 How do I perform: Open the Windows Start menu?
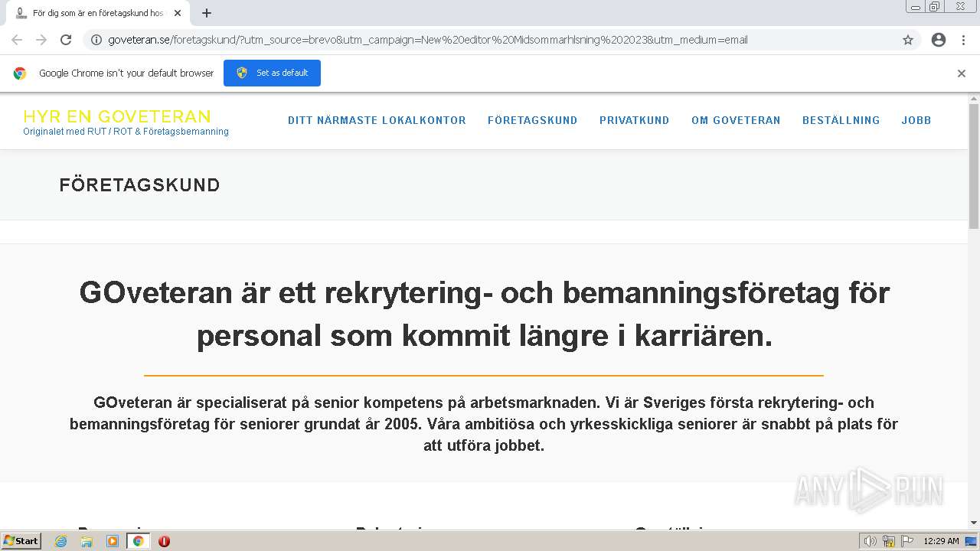21,541
